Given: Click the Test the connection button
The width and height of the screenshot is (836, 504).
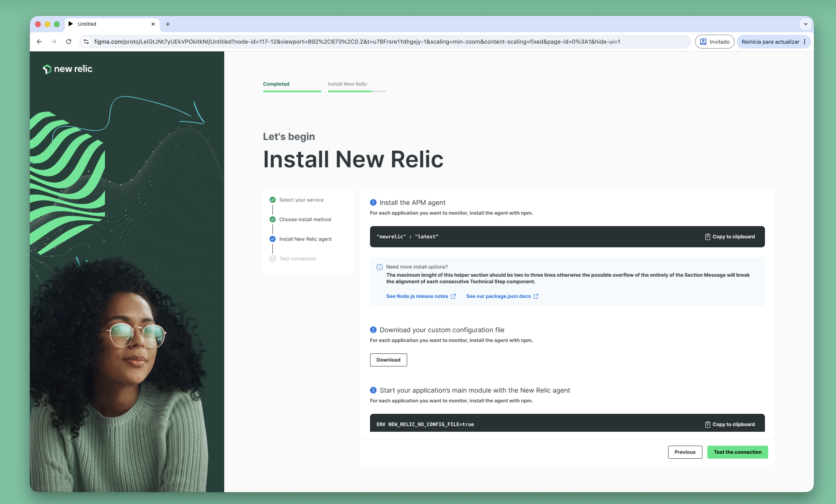Looking at the screenshot, I should [738, 452].
